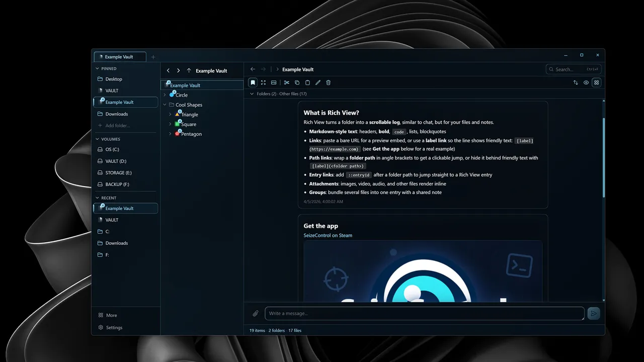Click the trash Delete icon
Screen dimensions: 644x362
329,82
